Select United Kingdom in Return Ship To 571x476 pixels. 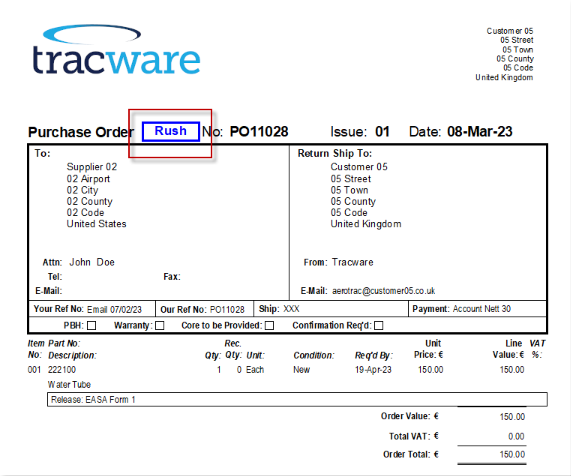click(x=366, y=224)
